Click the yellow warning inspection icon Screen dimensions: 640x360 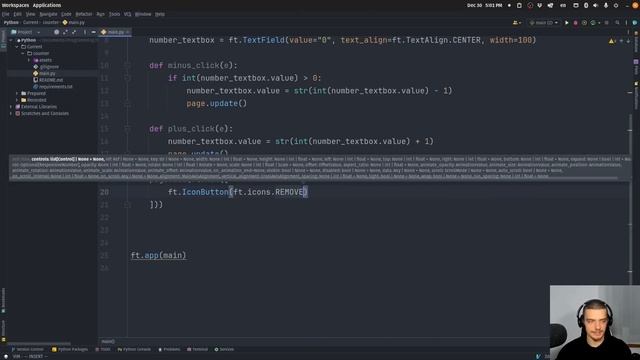pos(611,41)
